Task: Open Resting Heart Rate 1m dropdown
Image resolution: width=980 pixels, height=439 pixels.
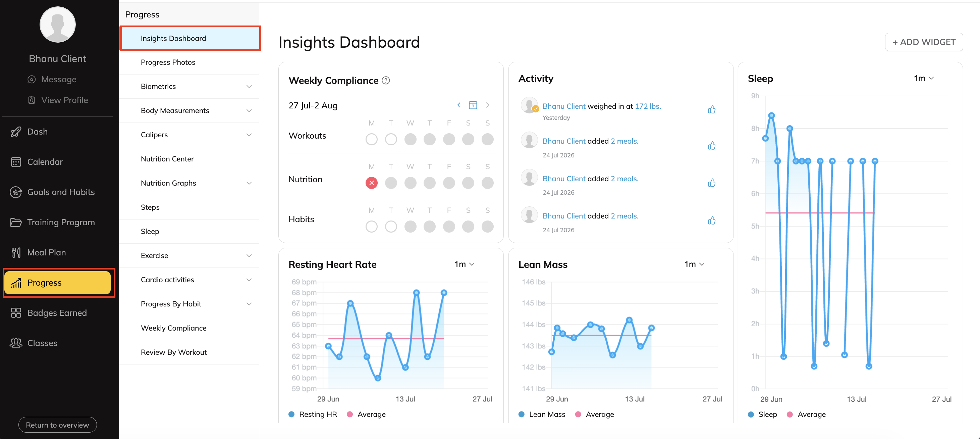Action: [464, 264]
